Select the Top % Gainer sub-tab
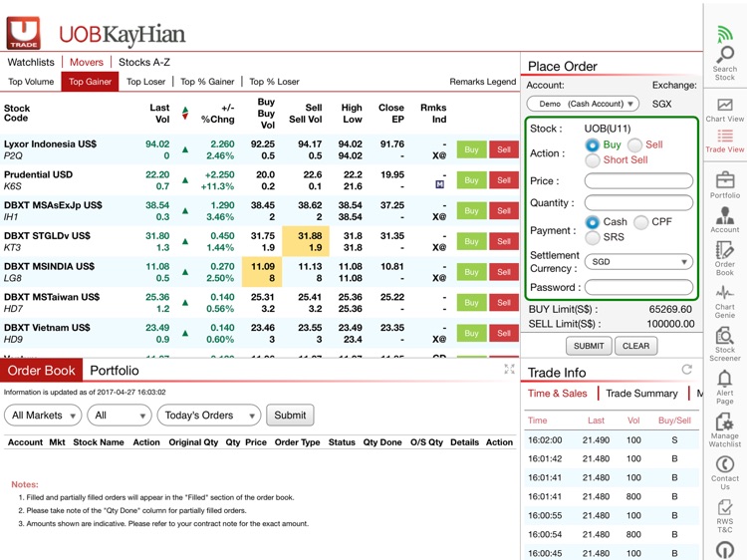The width and height of the screenshot is (747, 560). [x=207, y=82]
